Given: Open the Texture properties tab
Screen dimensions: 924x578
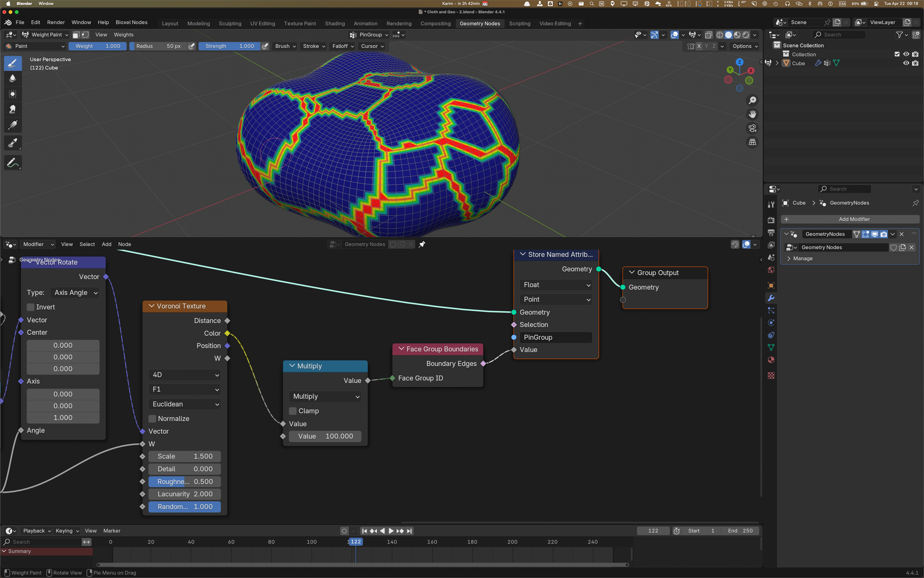Looking at the screenshot, I should pyautogui.click(x=771, y=376).
